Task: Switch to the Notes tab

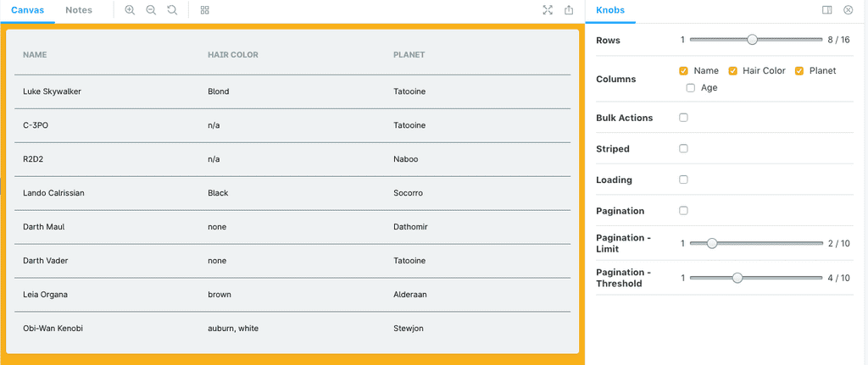Action: tap(79, 10)
